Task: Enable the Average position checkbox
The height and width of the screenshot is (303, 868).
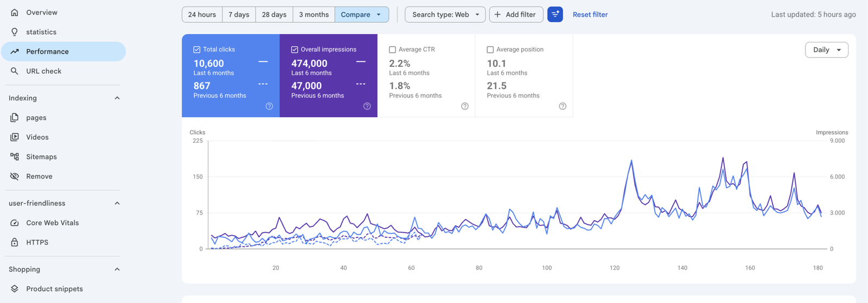Action: (x=490, y=49)
